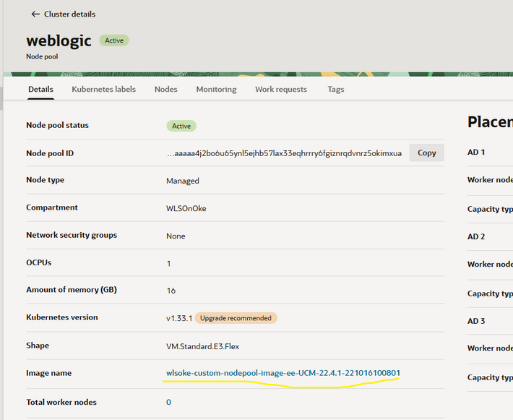
Task: View the Work requests tab
Action: [x=281, y=90]
